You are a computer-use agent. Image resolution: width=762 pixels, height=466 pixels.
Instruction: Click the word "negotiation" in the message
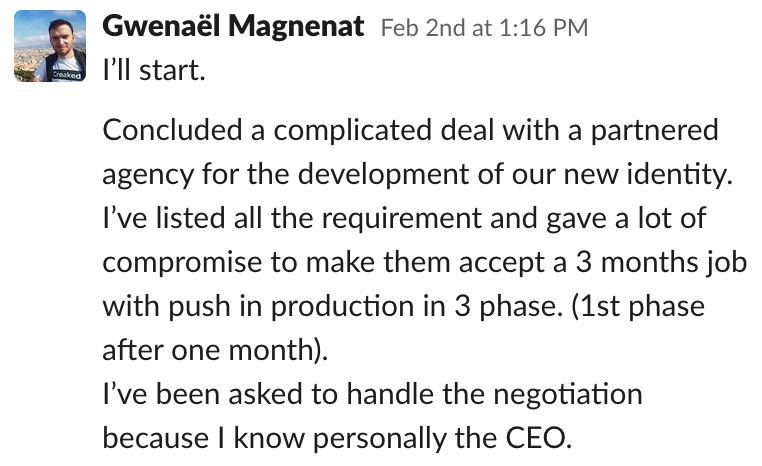568,394
